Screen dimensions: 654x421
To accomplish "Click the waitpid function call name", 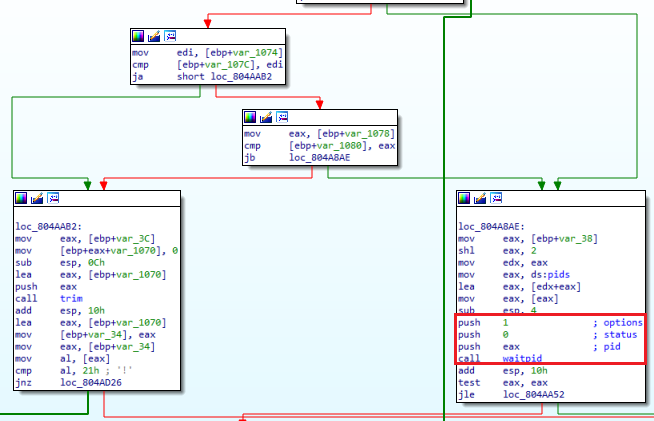I will point(522,358).
